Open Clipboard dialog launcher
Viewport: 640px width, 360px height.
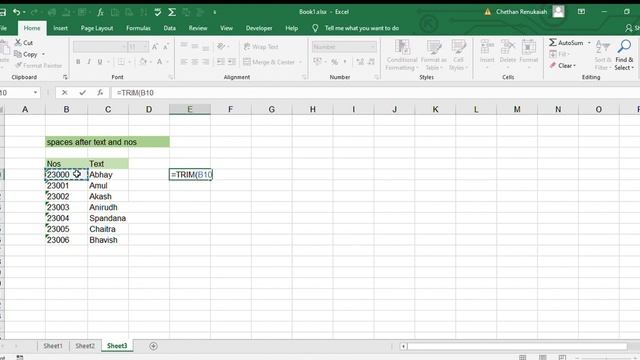pyautogui.click(x=65, y=77)
